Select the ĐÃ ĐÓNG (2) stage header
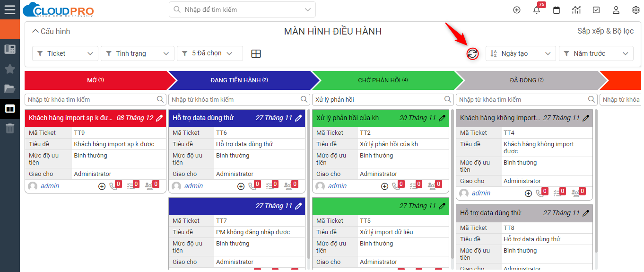 [x=527, y=80]
